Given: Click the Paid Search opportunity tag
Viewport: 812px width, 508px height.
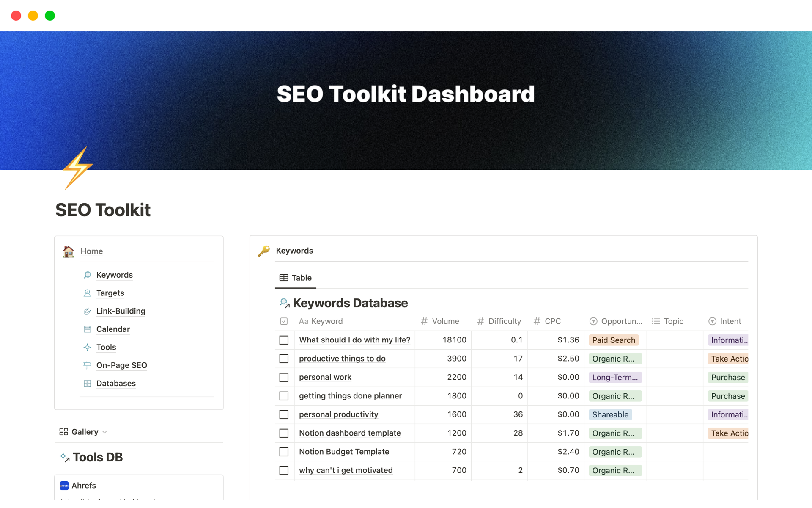Looking at the screenshot, I should point(613,340).
